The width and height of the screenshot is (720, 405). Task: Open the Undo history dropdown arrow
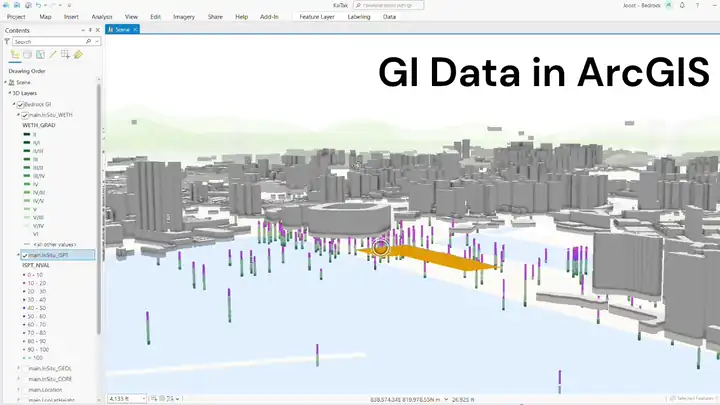[45, 5]
